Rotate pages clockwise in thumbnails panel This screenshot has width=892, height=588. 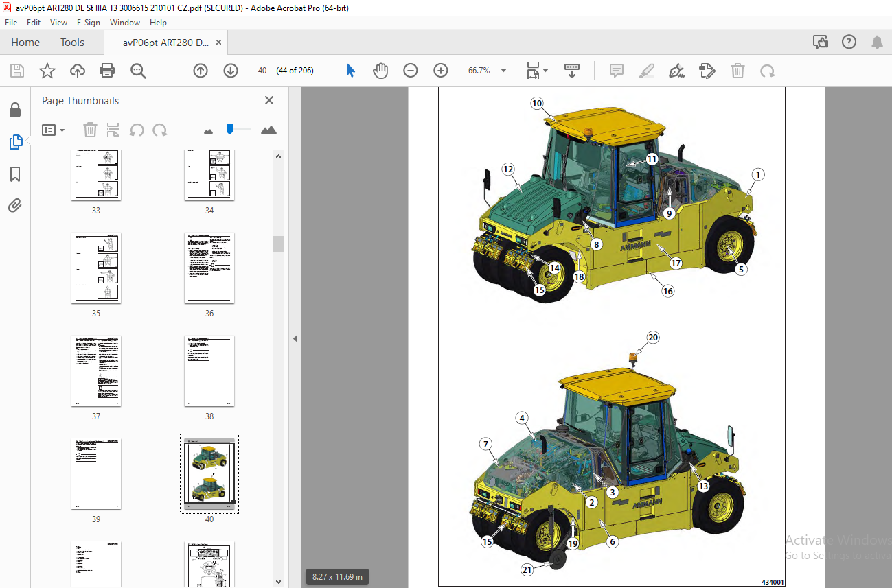[x=160, y=130]
